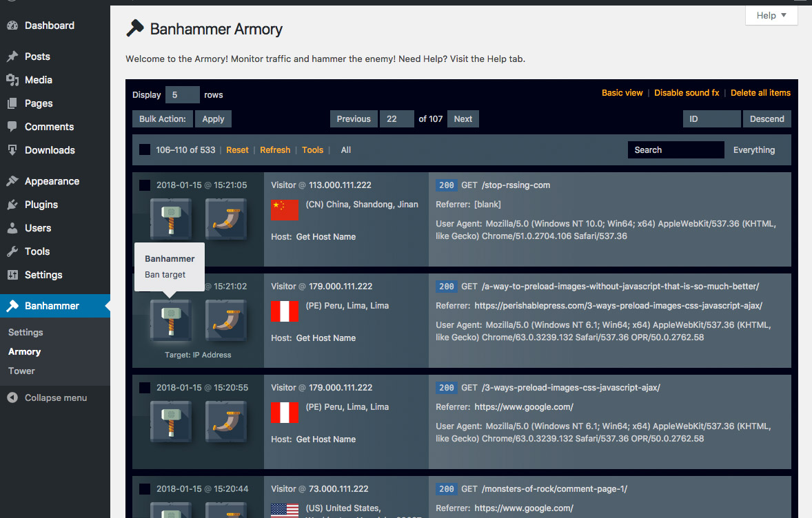Click the Media sidebar icon

tap(12, 80)
